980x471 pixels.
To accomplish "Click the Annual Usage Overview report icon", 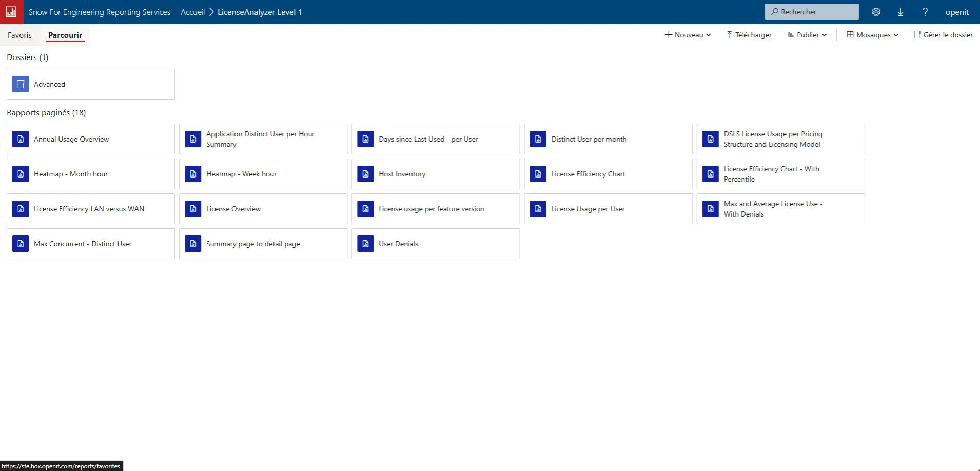I will point(21,139).
